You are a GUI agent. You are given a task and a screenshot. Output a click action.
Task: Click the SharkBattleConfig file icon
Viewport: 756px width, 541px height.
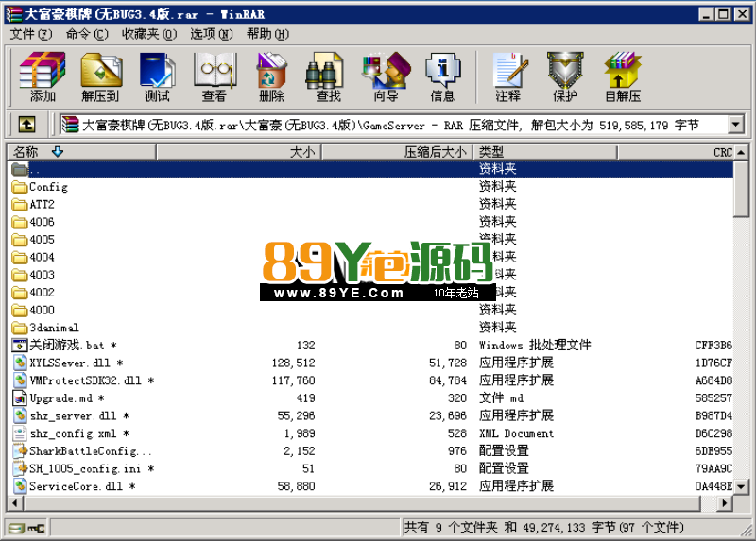[20, 451]
